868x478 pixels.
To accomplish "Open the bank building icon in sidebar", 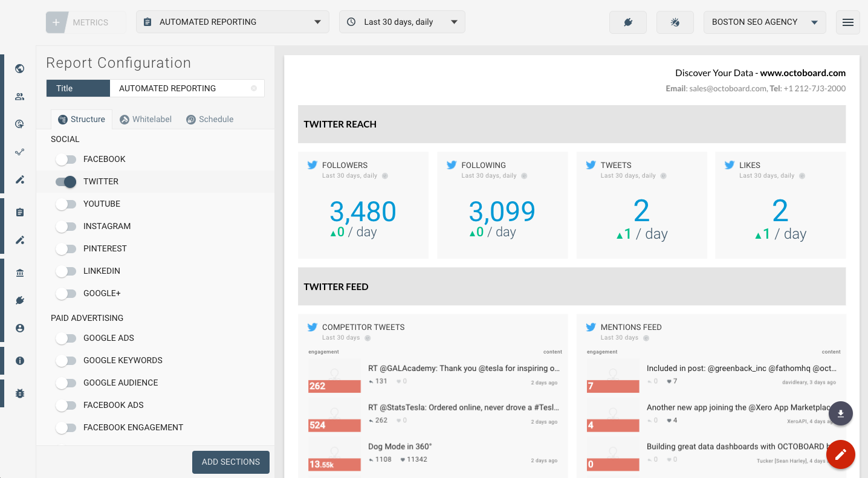I will point(20,273).
